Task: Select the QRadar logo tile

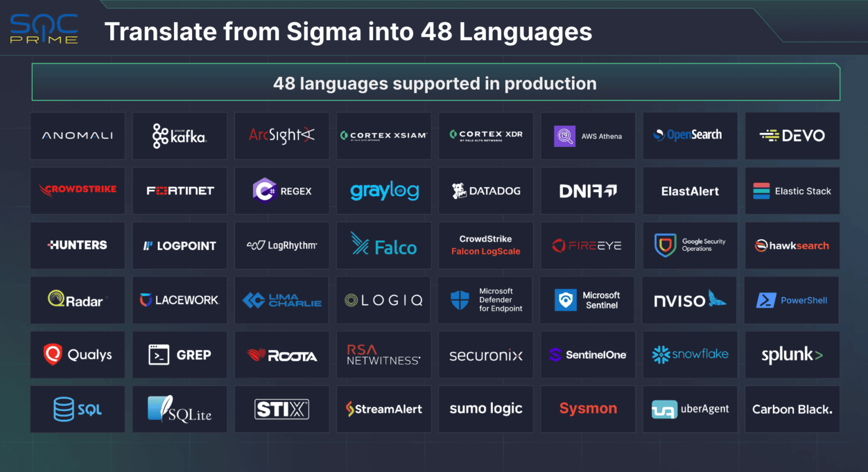Action: point(77,300)
